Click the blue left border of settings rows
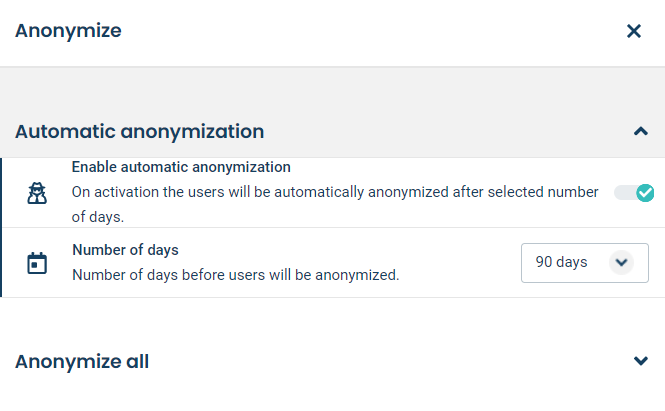 point(1,227)
